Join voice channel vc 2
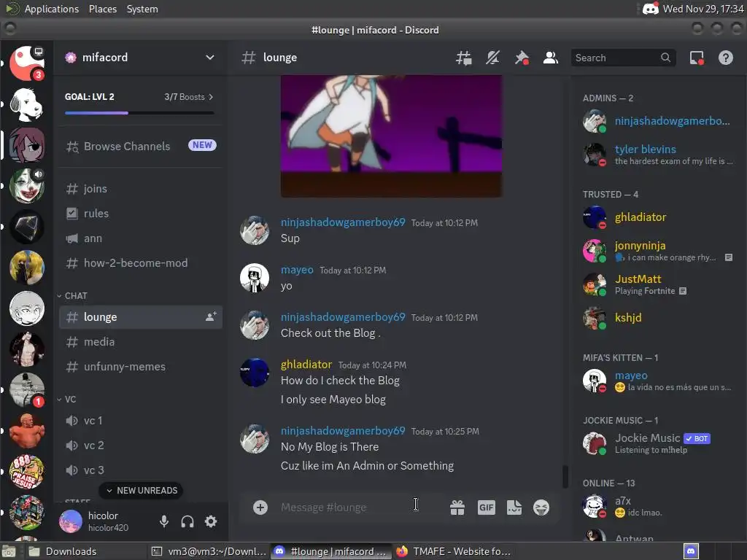Viewport: 747px width, 560px height. [141, 446]
